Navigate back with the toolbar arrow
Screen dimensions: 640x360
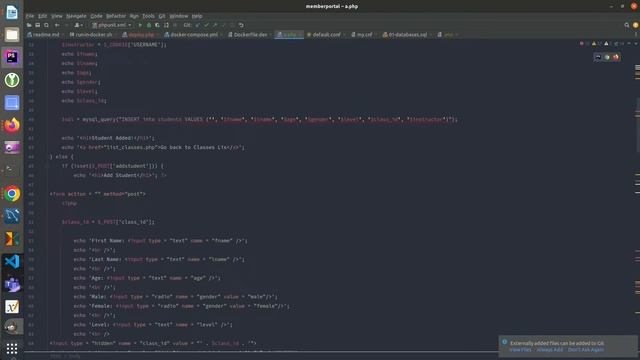tap(57, 25)
